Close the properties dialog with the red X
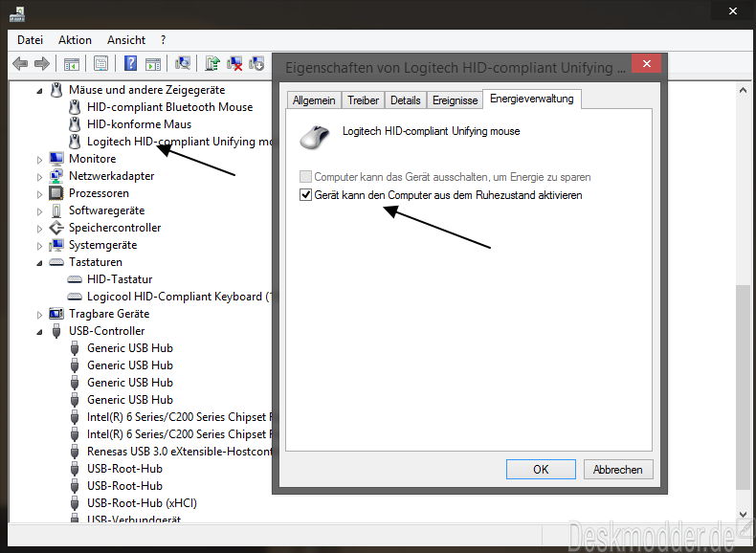 pyautogui.click(x=647, y=64)
